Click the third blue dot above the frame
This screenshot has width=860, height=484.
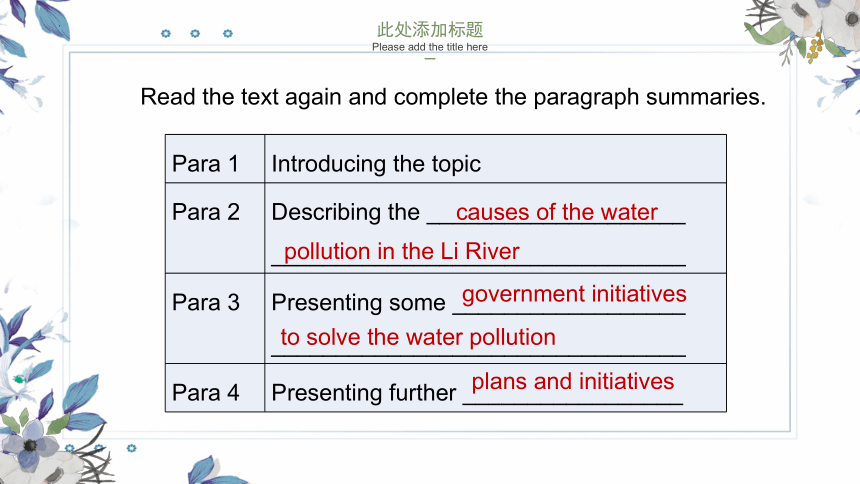point(228,33)
